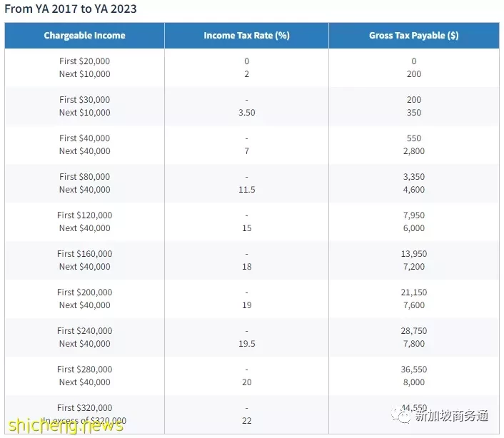This screenshot has width=504, height=438.
Task: Select the 'First $20,000' cell
Action: (84, 61)
